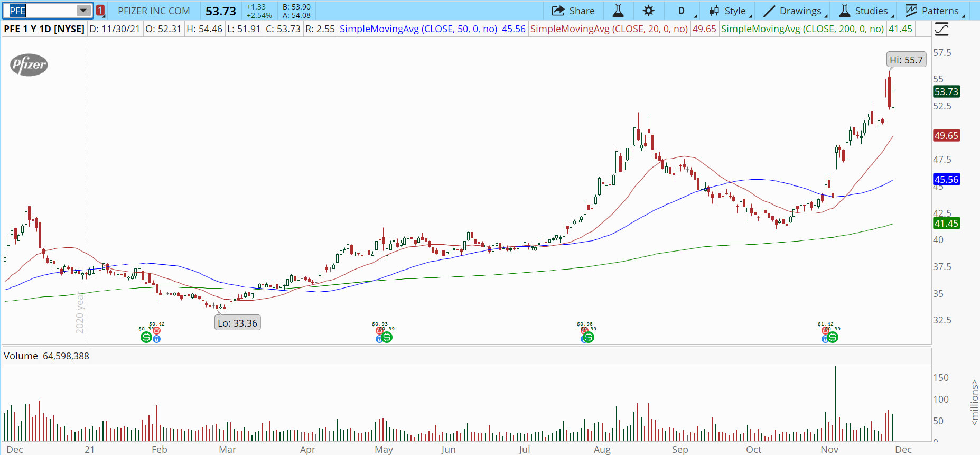Click the Hi: 55.7 price bubble
980x455 pixels.
click(906, 60)
